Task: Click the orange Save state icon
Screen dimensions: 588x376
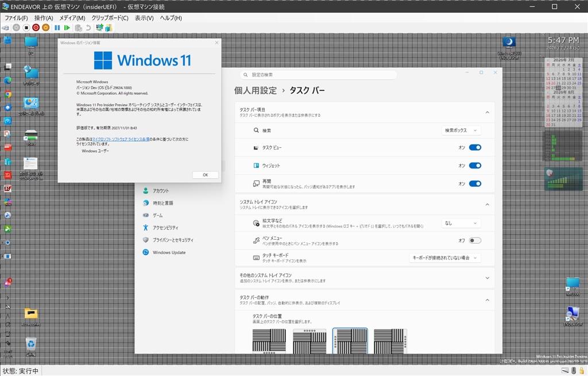Action: tap(46, 28)
